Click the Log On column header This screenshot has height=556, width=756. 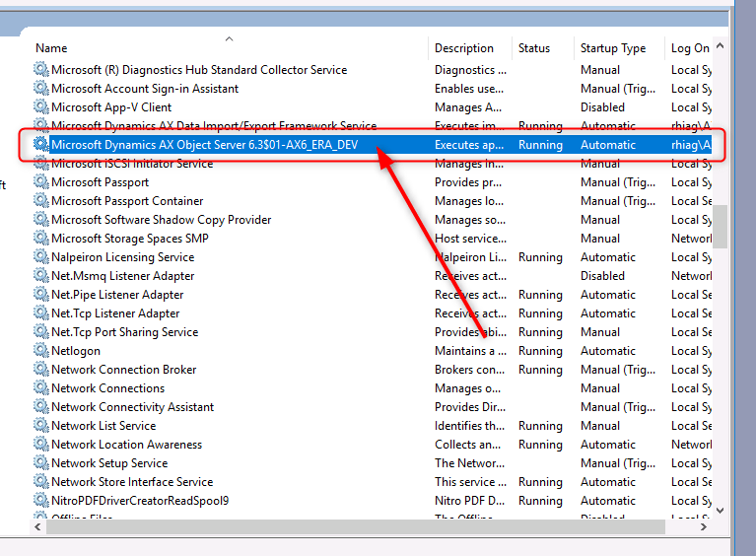[690, 48]
